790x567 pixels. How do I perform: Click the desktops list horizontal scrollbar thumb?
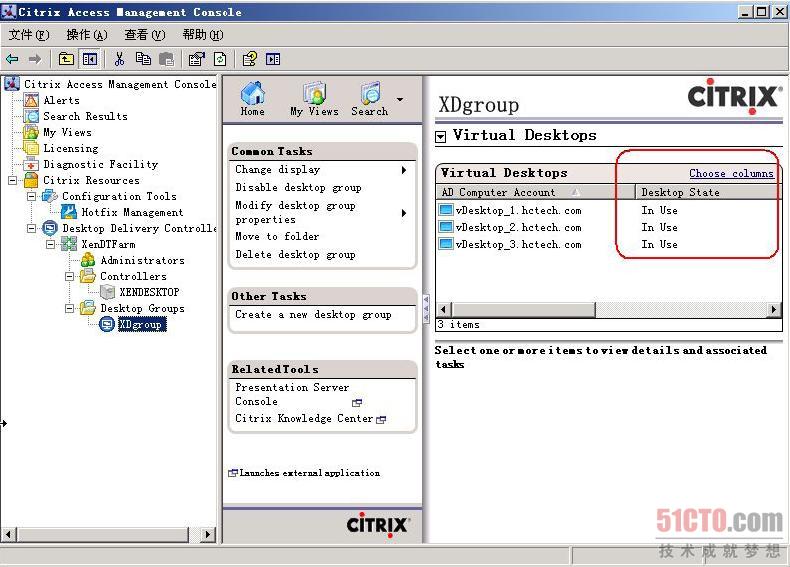523,309
